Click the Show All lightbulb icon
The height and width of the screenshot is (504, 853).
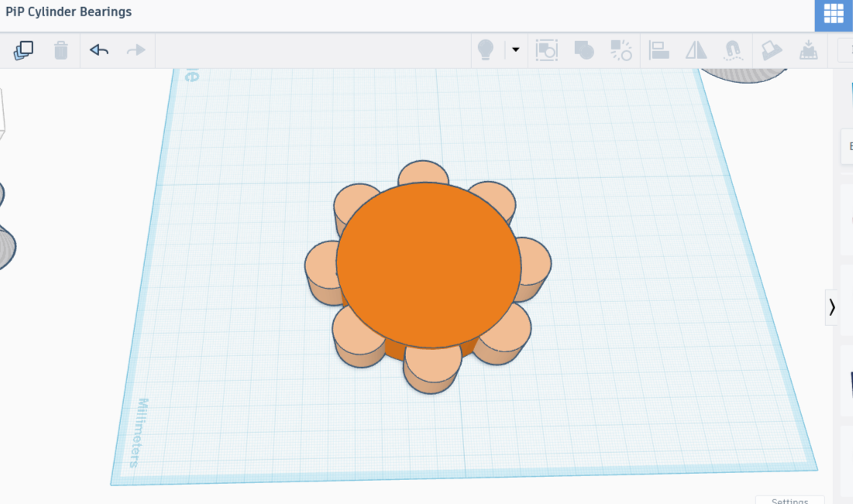[x=485, y=50]
